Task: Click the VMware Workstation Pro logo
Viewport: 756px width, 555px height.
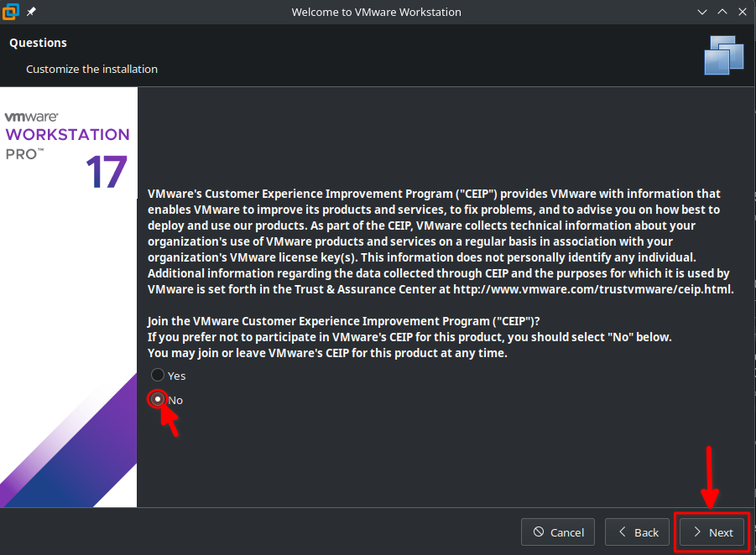Action: pos(67,134)
